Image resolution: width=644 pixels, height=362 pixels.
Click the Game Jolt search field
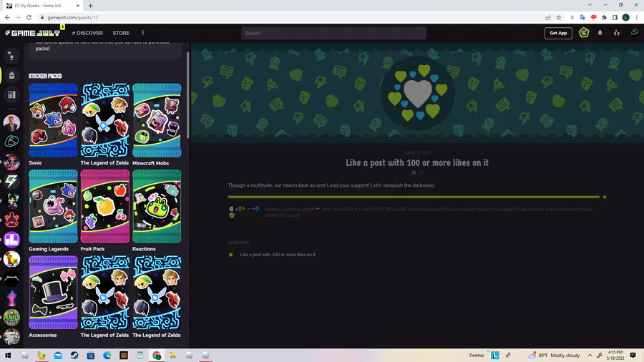[333, 33]
